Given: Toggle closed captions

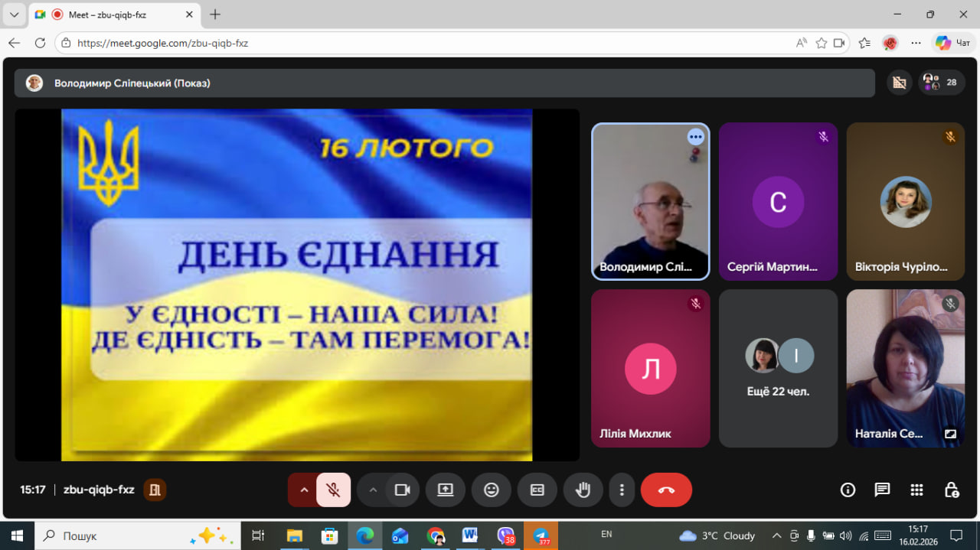Looking at the screenshot, I should coord(537,490).
